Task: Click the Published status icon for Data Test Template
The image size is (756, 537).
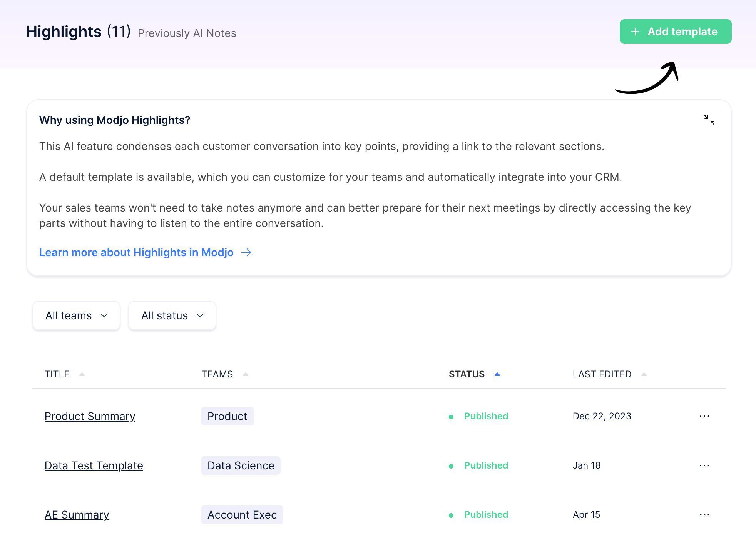Action: click(451, 465)
